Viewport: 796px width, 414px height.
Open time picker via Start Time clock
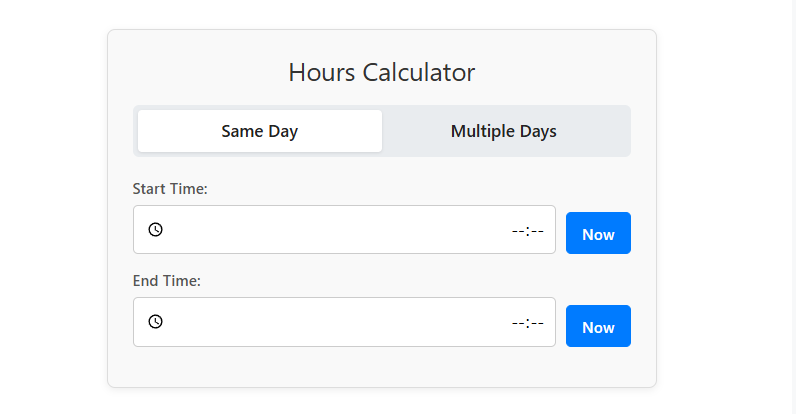pyautogui.click(x=155, y=230)
